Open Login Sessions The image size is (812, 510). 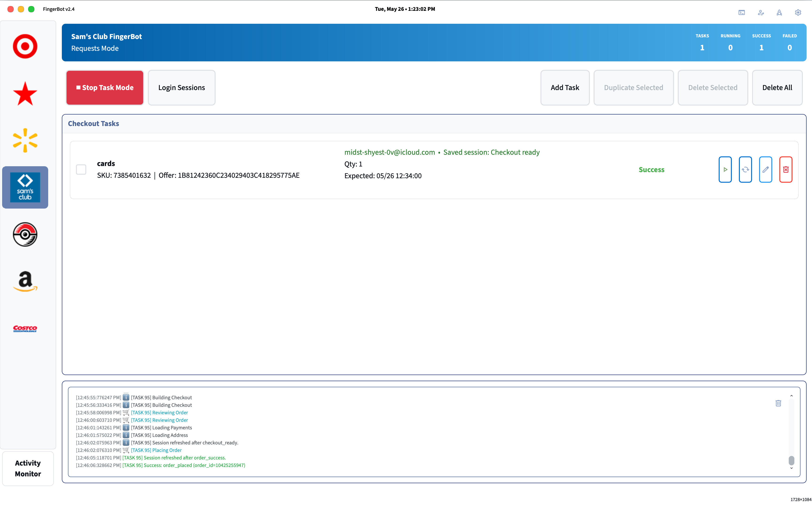click(181, 88)
